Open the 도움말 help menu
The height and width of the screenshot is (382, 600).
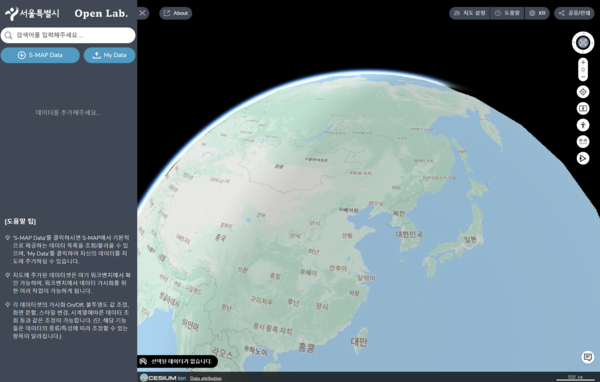point(507,13)
